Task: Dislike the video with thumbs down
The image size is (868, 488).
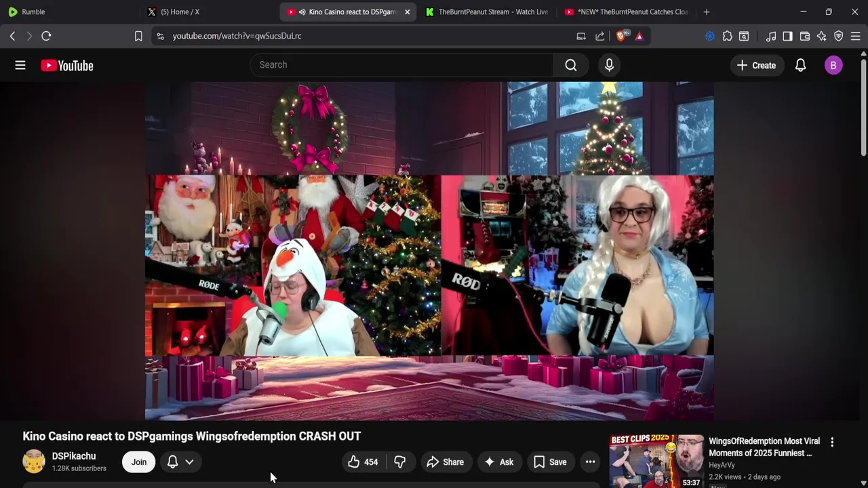Action: point(400,462)
